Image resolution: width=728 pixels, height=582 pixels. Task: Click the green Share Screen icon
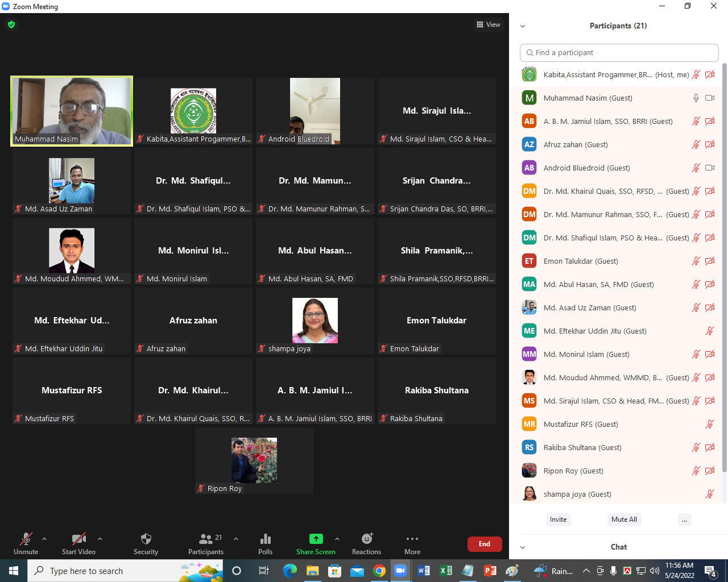tap(316, 539)
